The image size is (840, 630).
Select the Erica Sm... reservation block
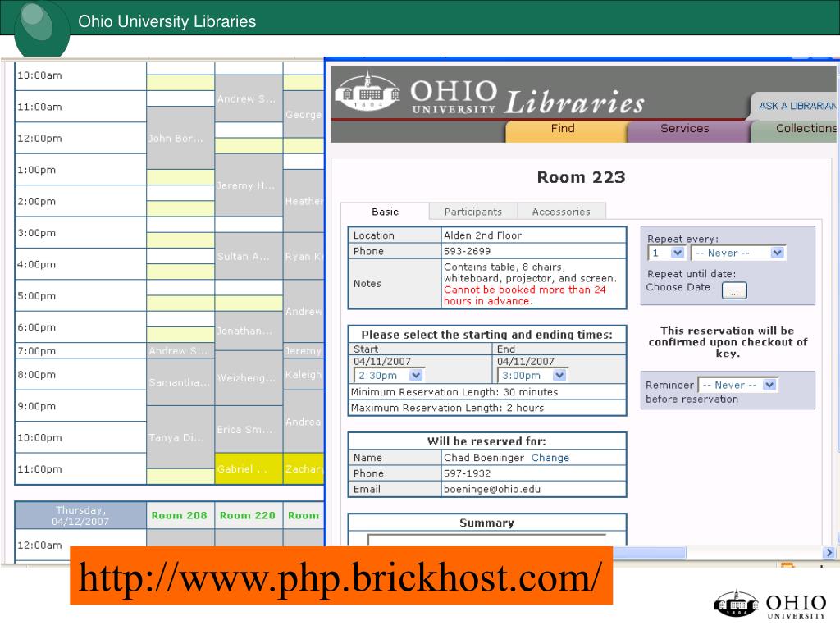[x=249, y=429]
